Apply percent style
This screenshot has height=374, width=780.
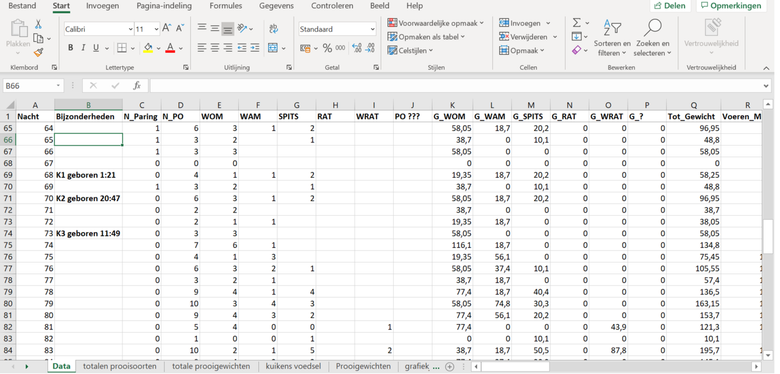[x=327, y=48]
